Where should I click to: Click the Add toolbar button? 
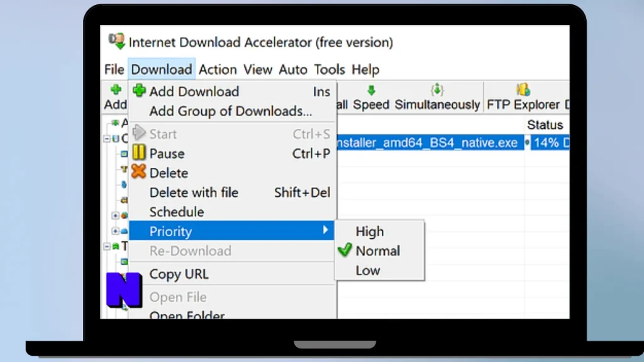[116, 97]
